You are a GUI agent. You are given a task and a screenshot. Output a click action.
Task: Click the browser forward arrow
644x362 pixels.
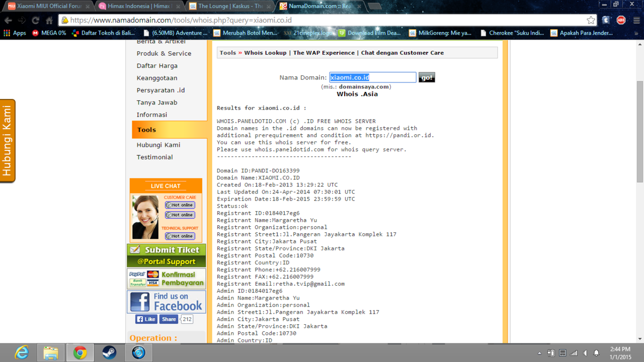click(22, 21)
